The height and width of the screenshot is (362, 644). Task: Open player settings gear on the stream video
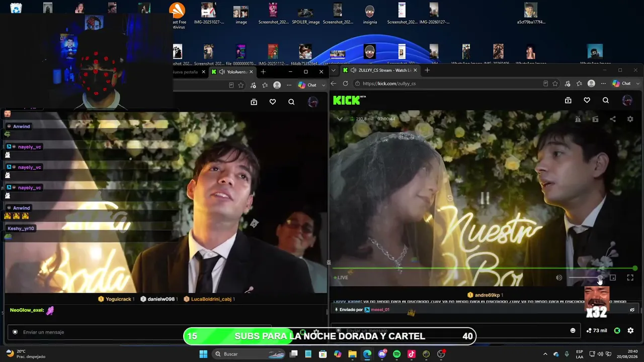click(630, 119)
